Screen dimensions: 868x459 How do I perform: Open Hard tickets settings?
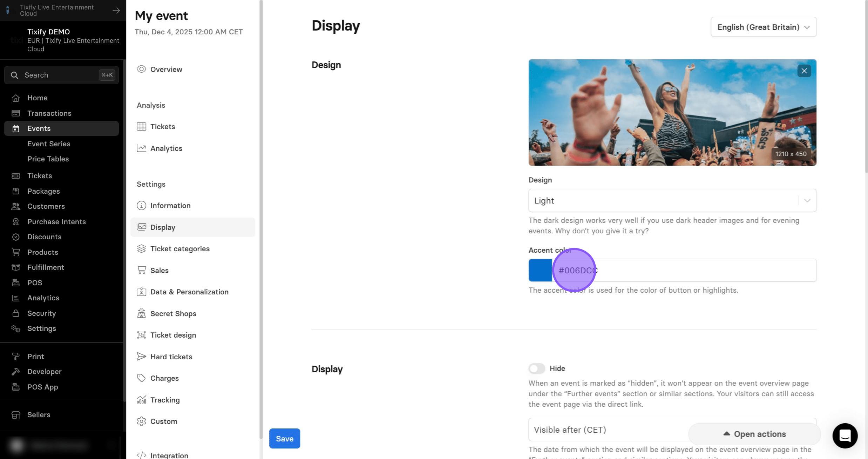tap(192, 357)
